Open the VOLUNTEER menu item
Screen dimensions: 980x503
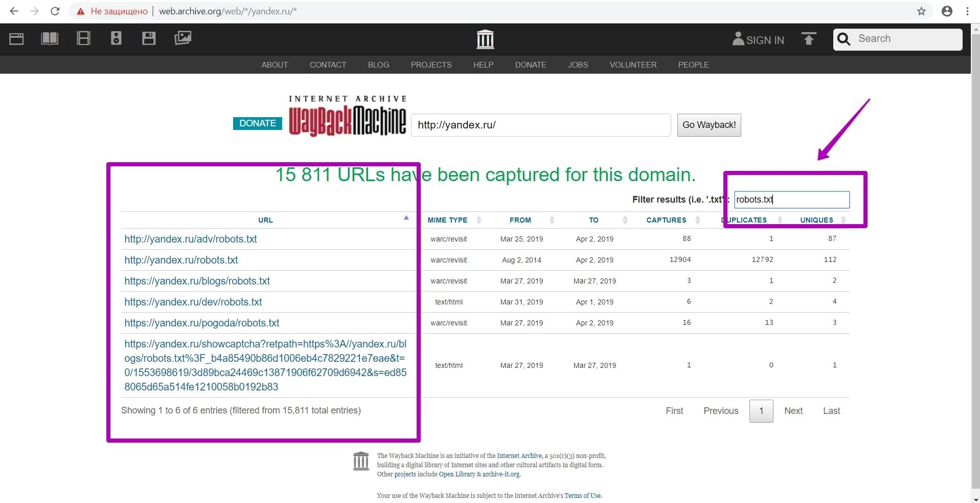pyautogui.click(x=633, y=65)
